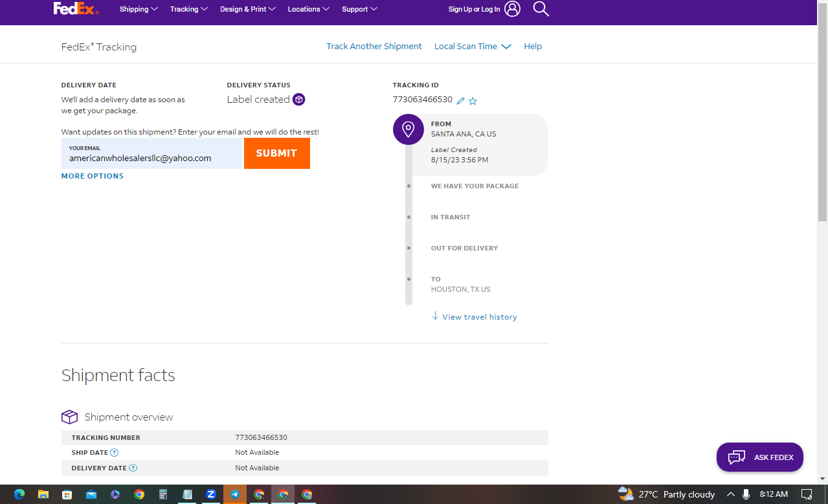Click the taskbar clock showing 8:12 AM
This screenshot has height=504, width=828.
(774, 494)
